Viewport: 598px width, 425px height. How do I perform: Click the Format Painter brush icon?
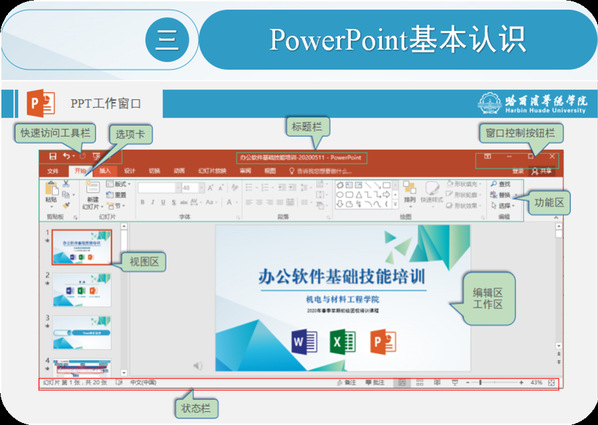coord(66,206)
